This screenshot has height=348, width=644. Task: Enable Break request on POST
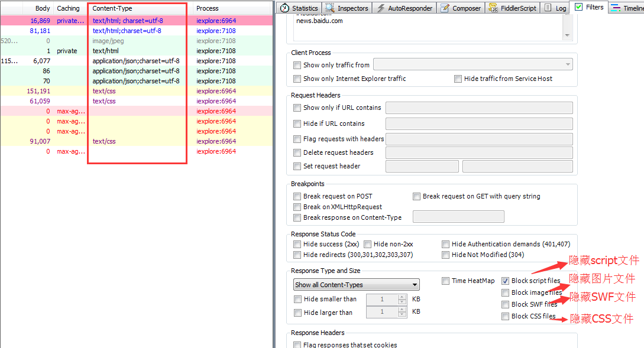click(297, 197)
